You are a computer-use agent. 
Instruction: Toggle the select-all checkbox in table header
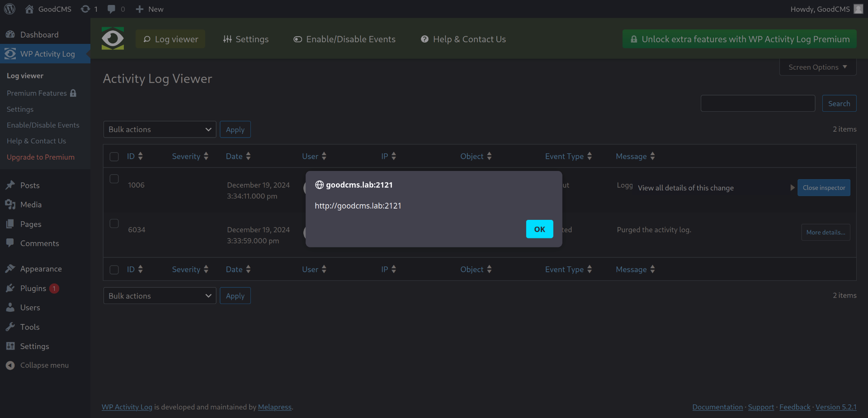click(114, 157)
